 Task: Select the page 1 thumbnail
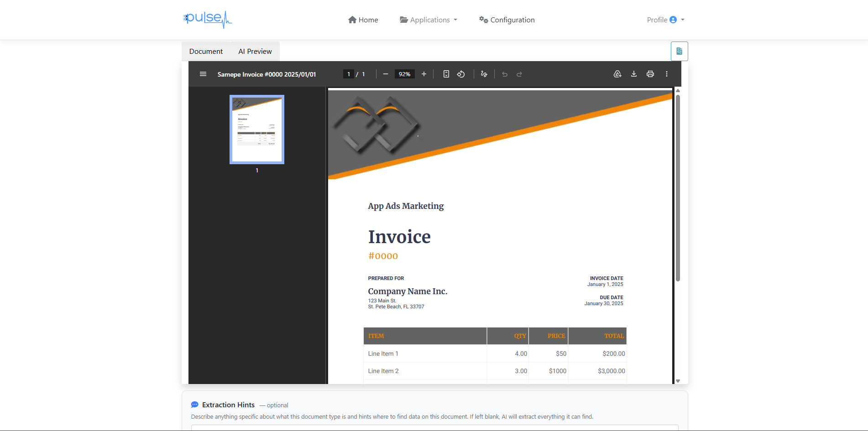(256, 129)
